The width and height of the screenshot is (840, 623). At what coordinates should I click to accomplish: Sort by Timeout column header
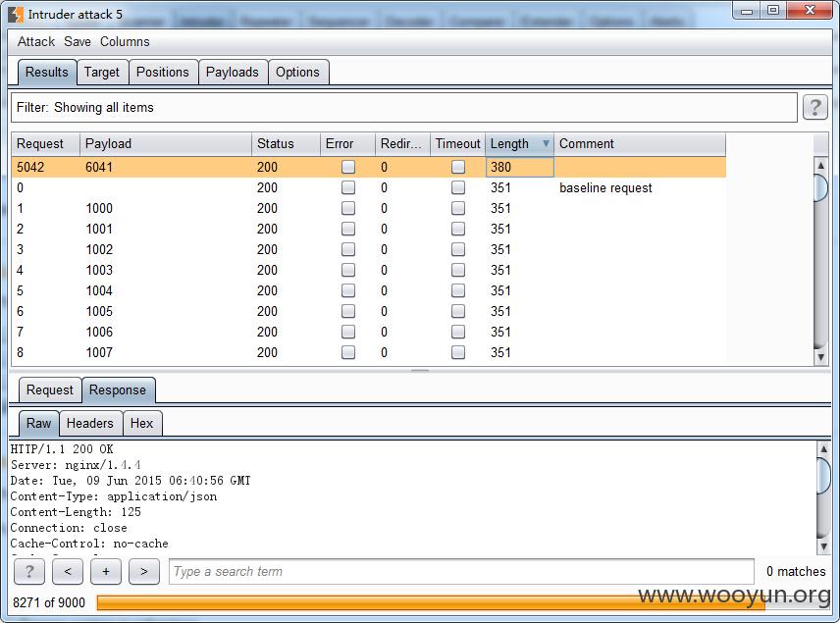[x=457, y=143]
